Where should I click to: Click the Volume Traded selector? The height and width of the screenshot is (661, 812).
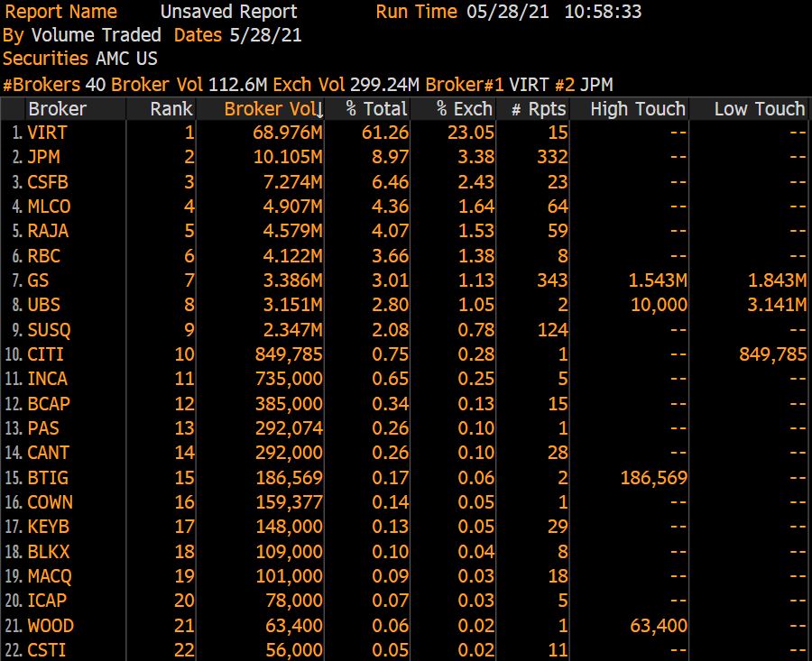point(97,35)
